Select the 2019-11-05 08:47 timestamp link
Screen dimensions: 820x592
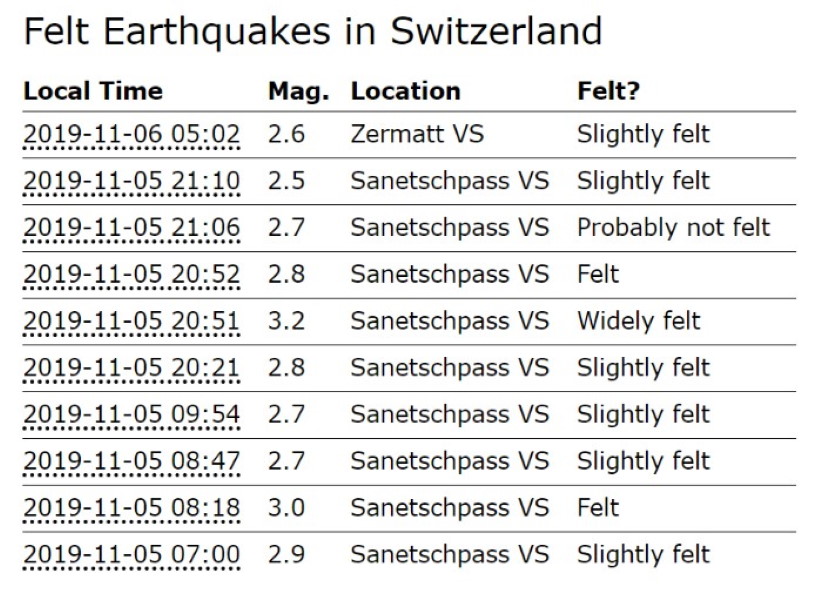131,461
